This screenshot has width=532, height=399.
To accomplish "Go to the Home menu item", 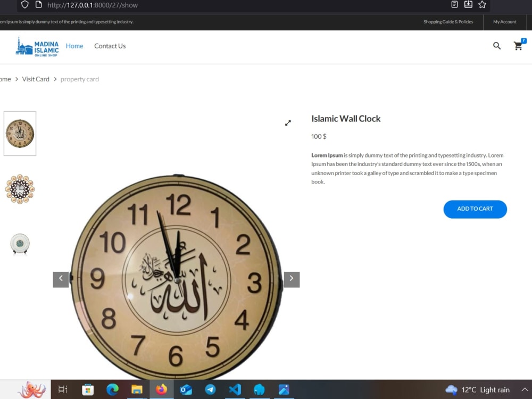I will 74,46.
